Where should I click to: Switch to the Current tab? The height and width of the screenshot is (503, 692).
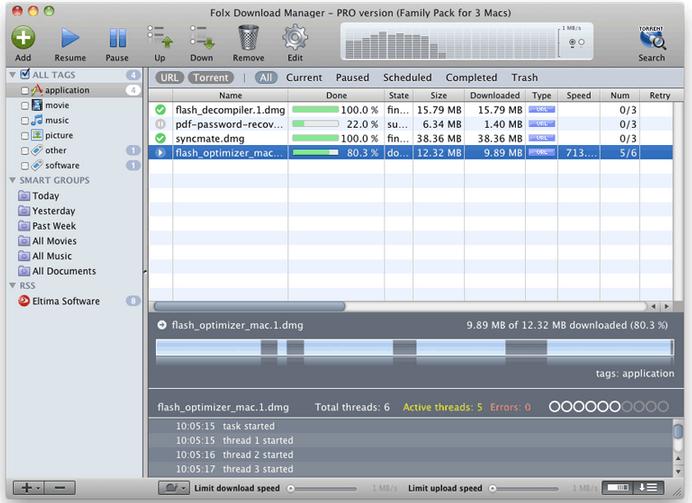coord(304,77)
